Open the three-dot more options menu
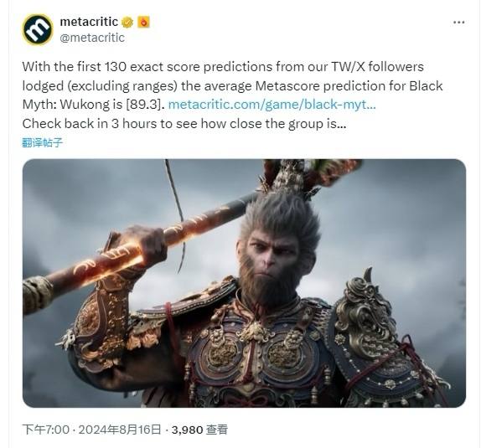481x448 pixels. click(458, 23)
